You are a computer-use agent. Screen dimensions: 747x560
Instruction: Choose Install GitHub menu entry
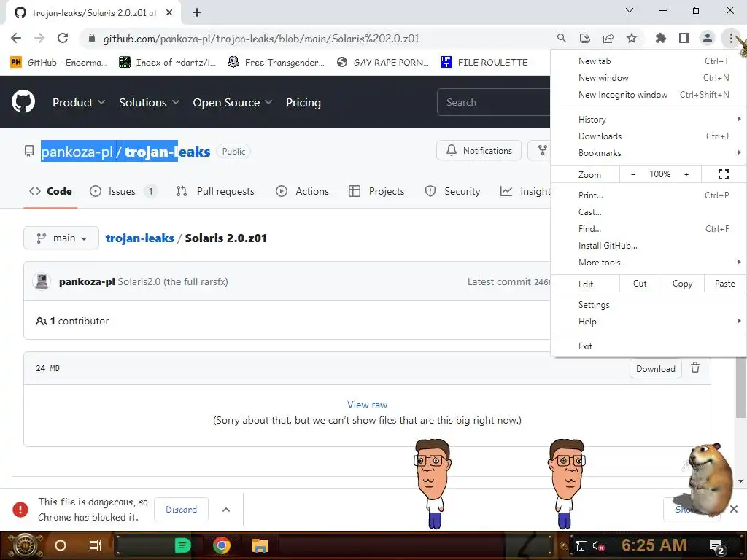[x=649, y=246]
